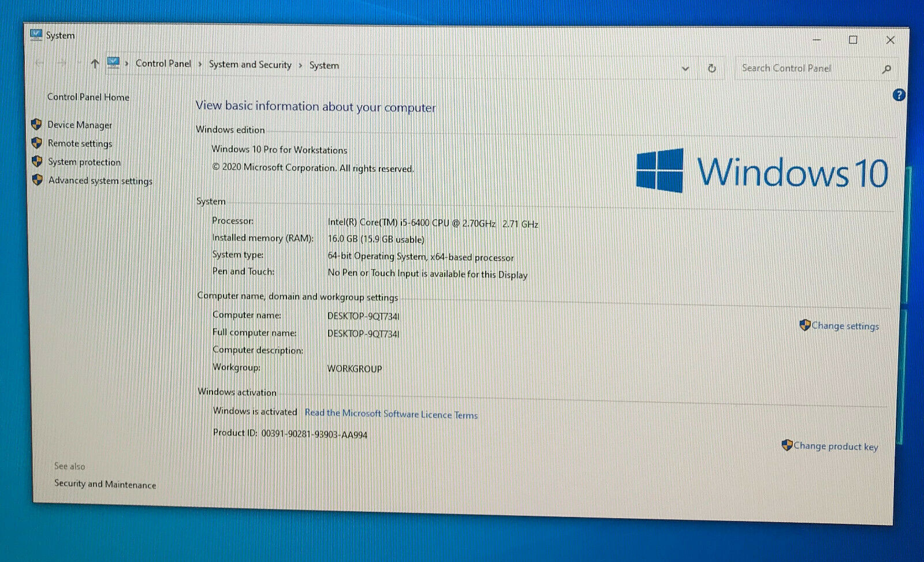This screenshot has width=924, height=562.
Task: Go back with the back arrow
Action: [39, 63]
